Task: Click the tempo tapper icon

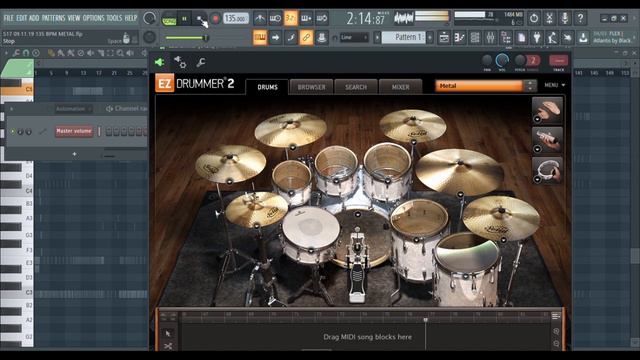Action: 552,38
